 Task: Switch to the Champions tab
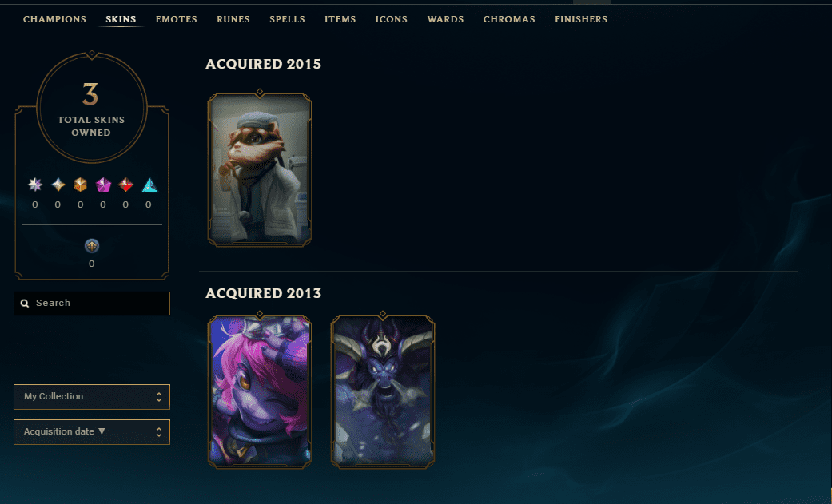pos(54,19)
